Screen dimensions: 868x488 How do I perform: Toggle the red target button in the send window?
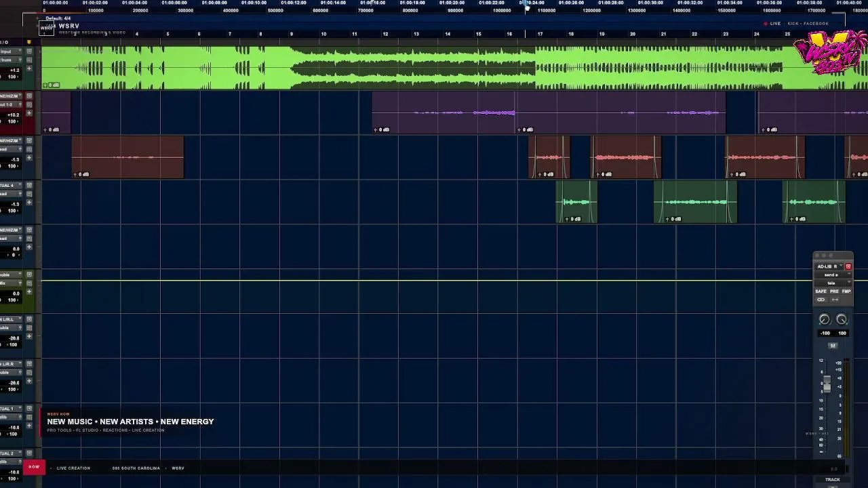tap(848, 266)
